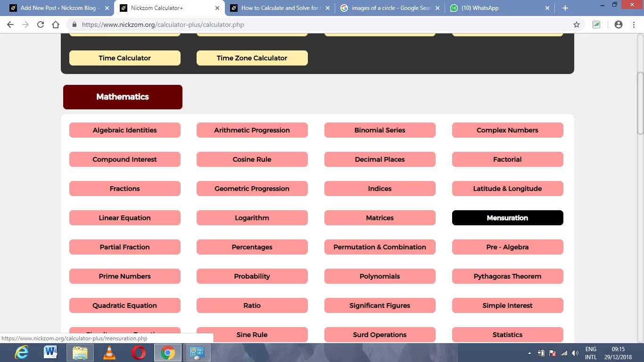Switch to the WhatsApp tab

tap(500, 8)
